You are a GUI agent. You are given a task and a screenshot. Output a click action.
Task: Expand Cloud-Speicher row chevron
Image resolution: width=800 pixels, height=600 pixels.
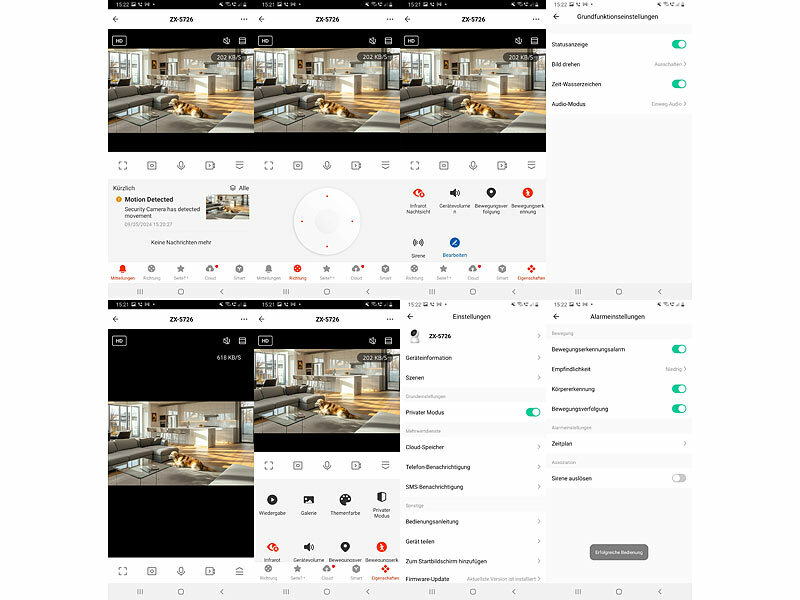pyautogui.click(x=539, y=447)
